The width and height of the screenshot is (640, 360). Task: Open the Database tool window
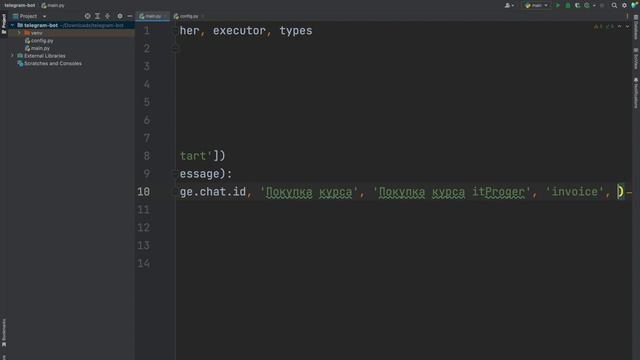tap(636, 27)
